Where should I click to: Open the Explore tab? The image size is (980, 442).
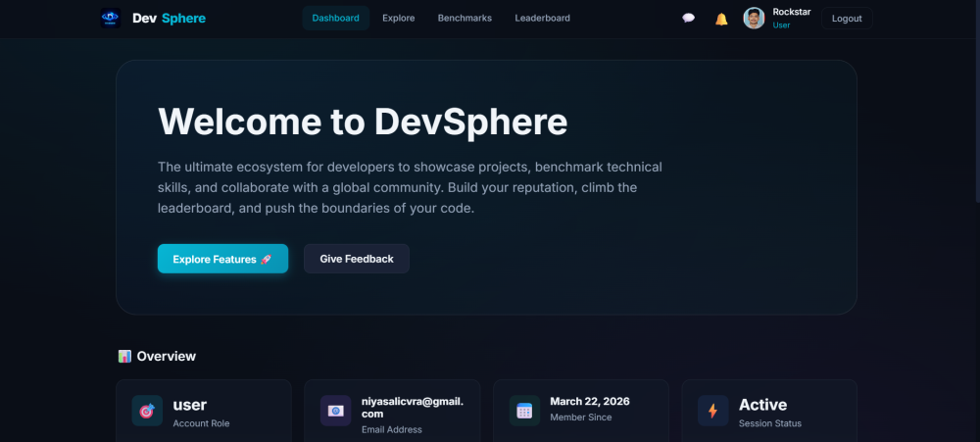pyautogui.click(x=399, y=18)
